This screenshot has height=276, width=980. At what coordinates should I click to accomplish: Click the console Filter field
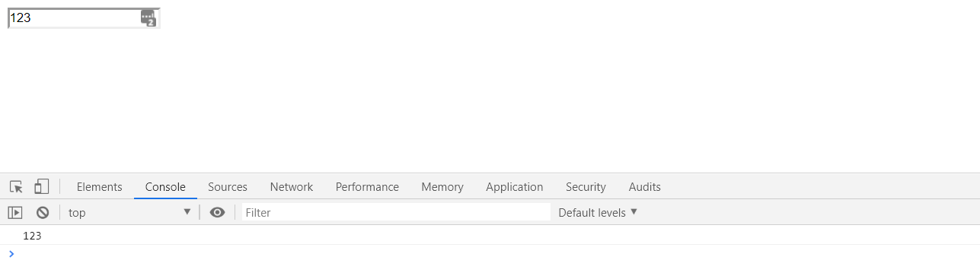tap(396, 212)
